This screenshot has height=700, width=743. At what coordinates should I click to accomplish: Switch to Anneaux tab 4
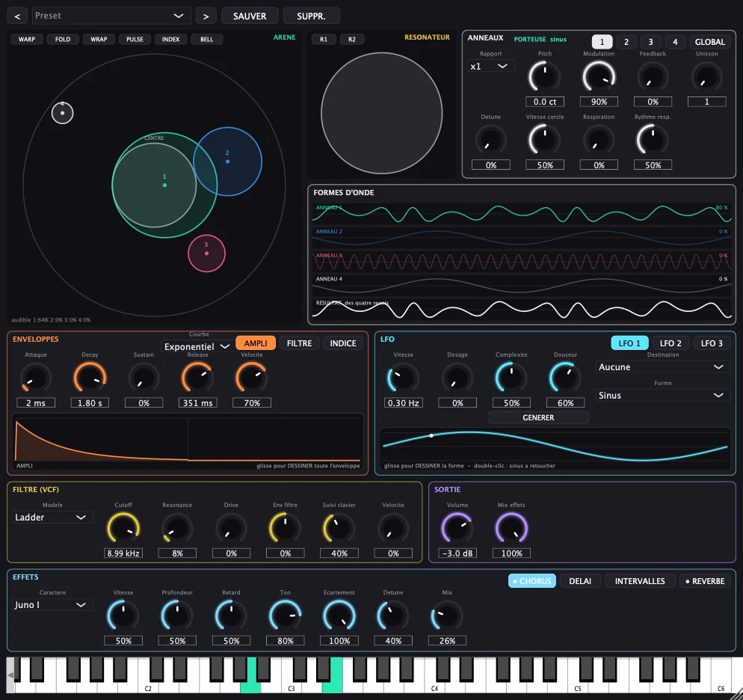pos(675,42)
